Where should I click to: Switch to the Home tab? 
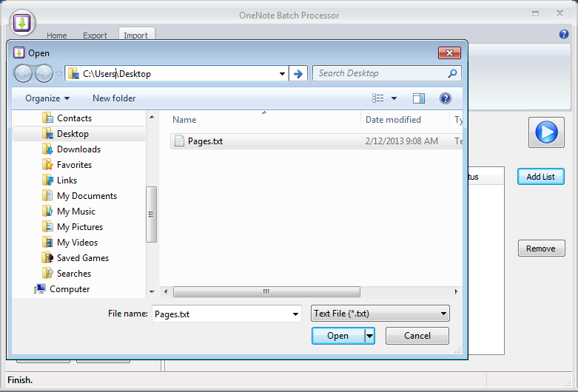[57, 36]
